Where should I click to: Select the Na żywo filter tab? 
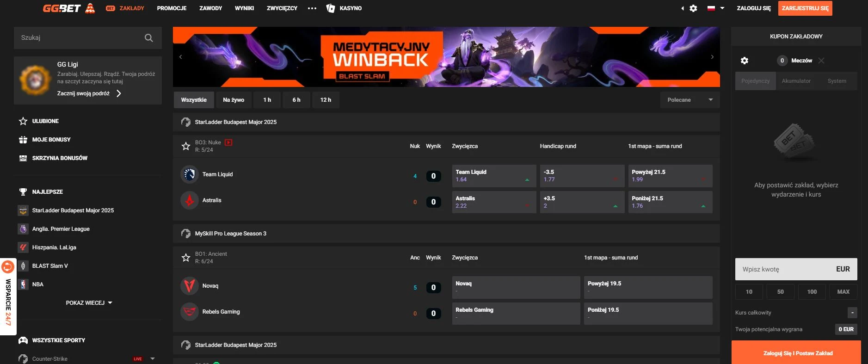(x=234, y=100)
